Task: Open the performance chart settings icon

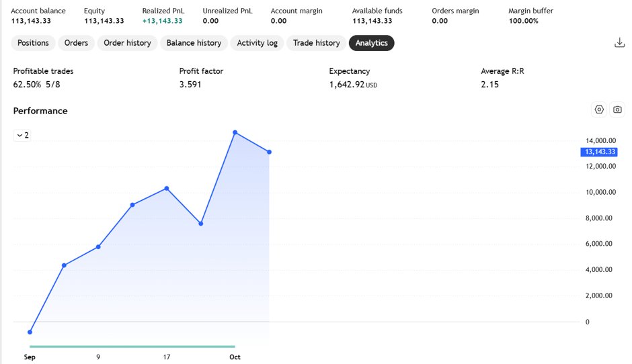Action: coord(599,109)
